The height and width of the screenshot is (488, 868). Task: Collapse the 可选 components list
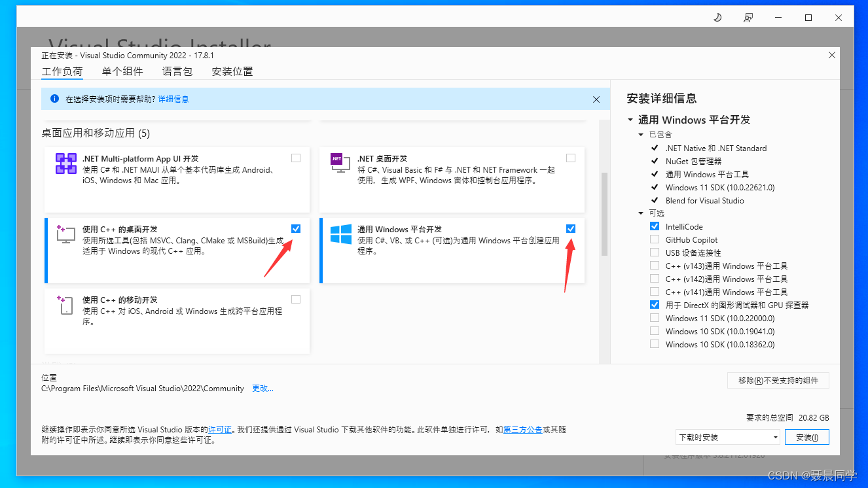tap(641, 213)
